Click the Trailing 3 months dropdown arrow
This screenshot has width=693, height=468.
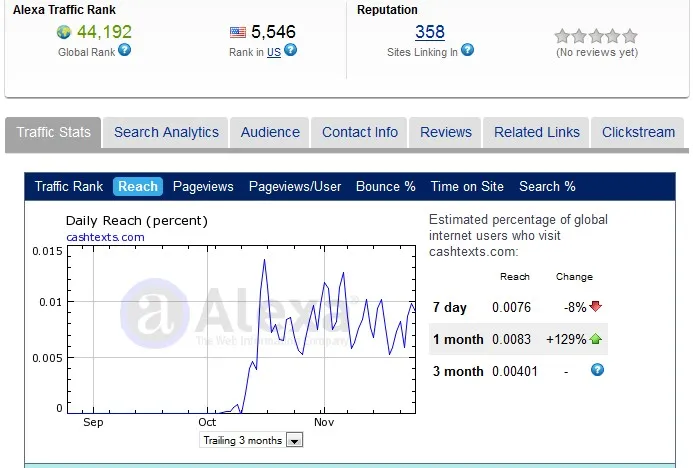pos(294,441)
